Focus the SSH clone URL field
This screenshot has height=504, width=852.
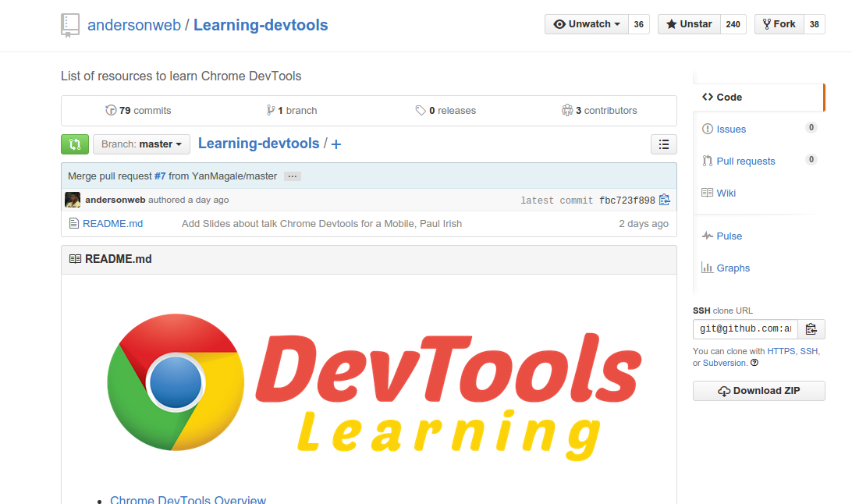pos(746,329)
